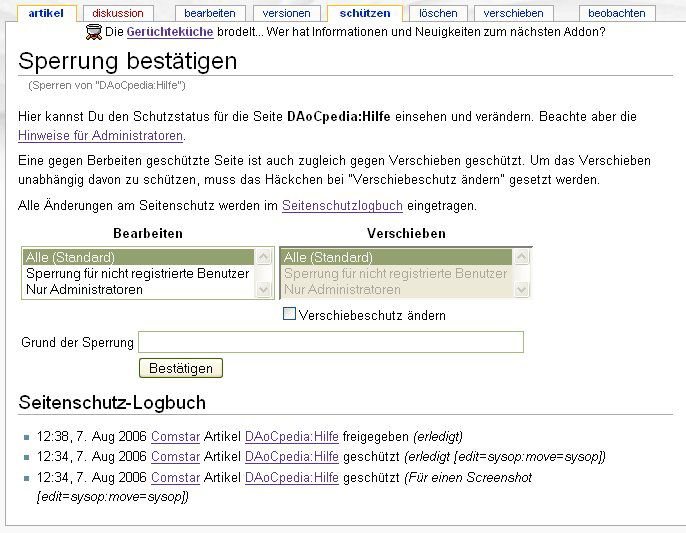
Task: Open the "Hinweise für Administratoren" link
Action: pyautogui.click(x=100, y=135)
